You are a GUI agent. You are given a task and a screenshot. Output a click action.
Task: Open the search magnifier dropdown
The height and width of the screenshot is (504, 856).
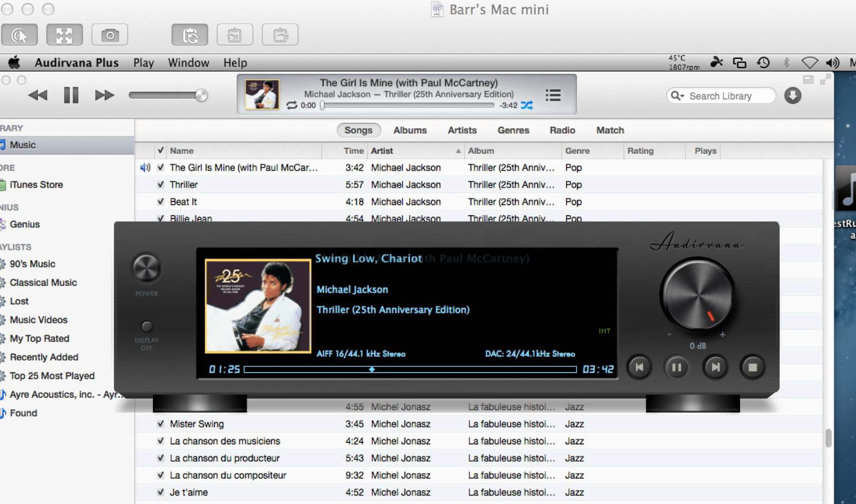677,96
